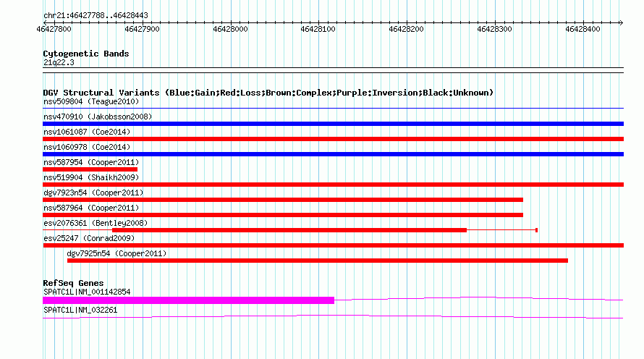644x359 pixels.
Task: Select the blue nsv1060978 gain bar
Action: [x=333, y=154]
